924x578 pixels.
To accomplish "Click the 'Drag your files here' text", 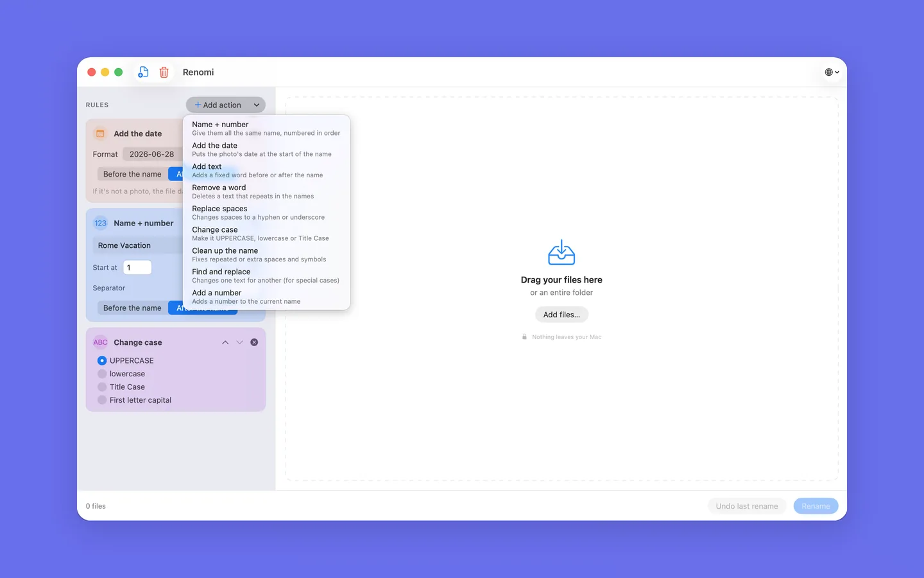I will tap(561, 280).
